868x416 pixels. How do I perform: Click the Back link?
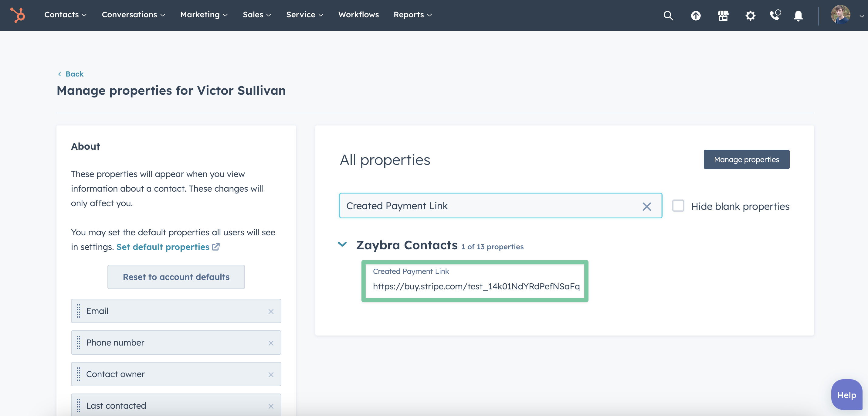click(74, 74)
